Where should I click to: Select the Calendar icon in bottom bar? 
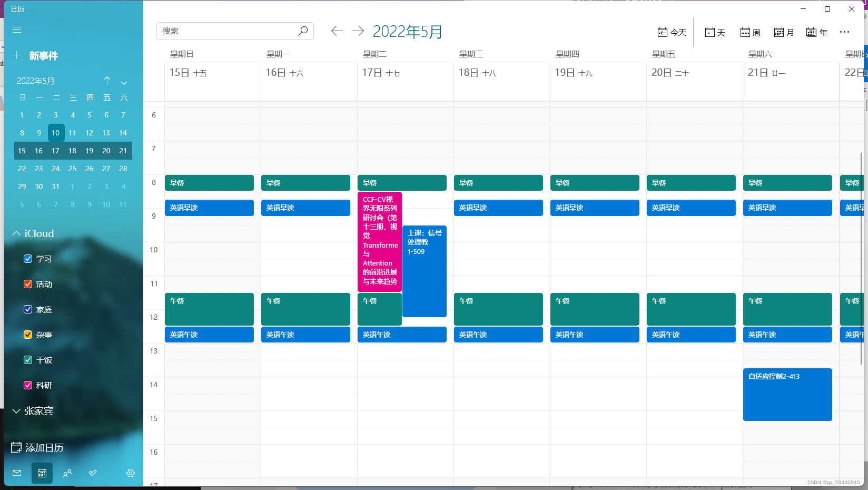(42, 473)
